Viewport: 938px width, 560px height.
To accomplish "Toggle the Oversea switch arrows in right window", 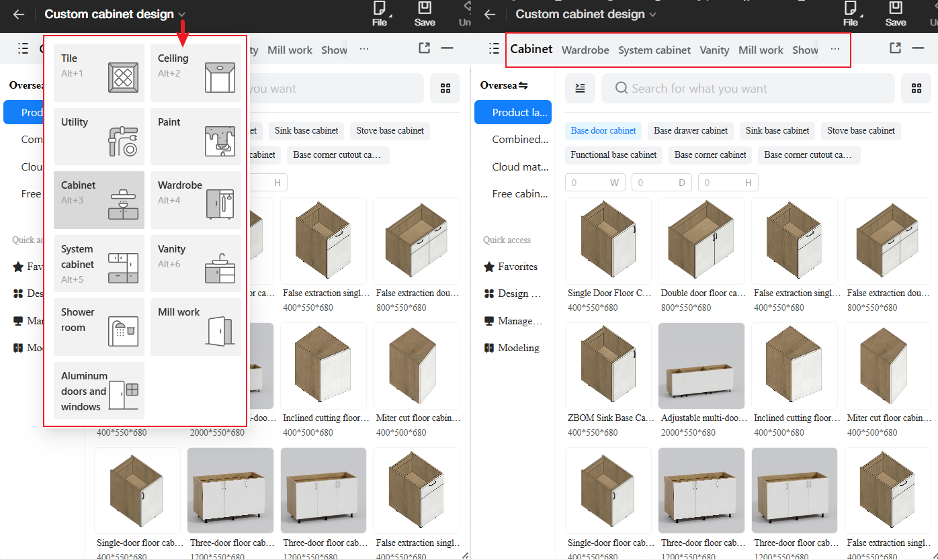I will tap(523, 85).
